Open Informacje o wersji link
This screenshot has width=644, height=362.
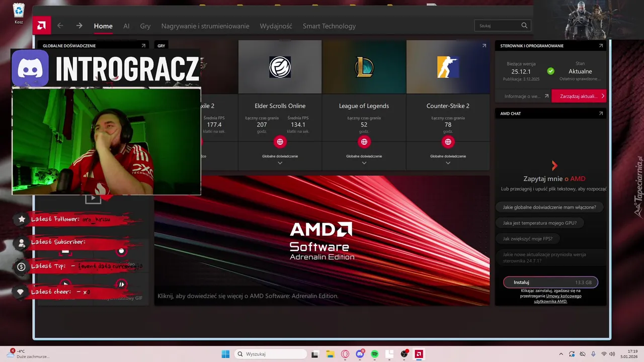[526, 96]
